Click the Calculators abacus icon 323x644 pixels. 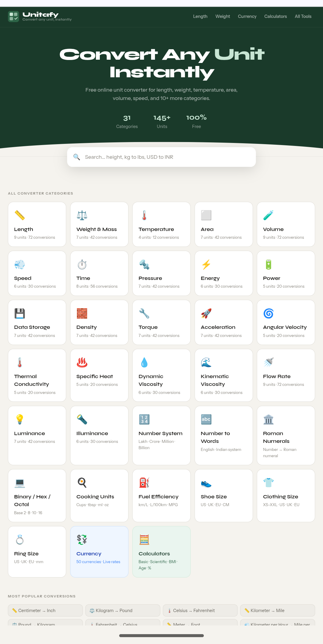point(144,540)
